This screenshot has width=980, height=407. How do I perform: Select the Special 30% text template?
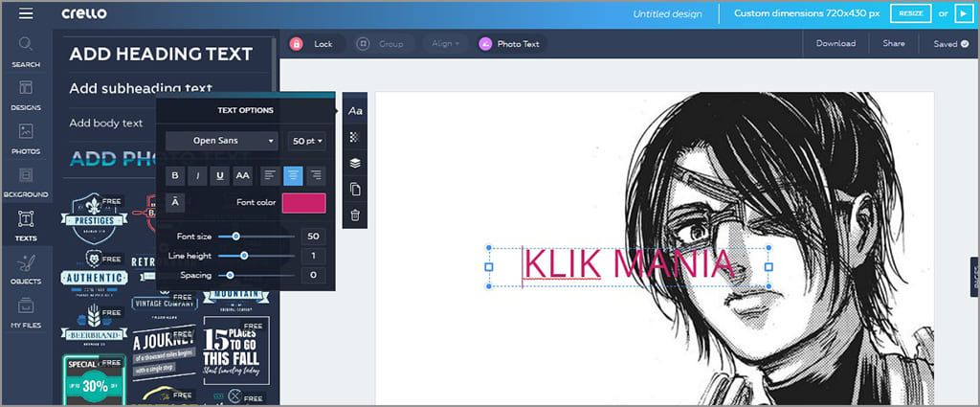tap(95, 380)
